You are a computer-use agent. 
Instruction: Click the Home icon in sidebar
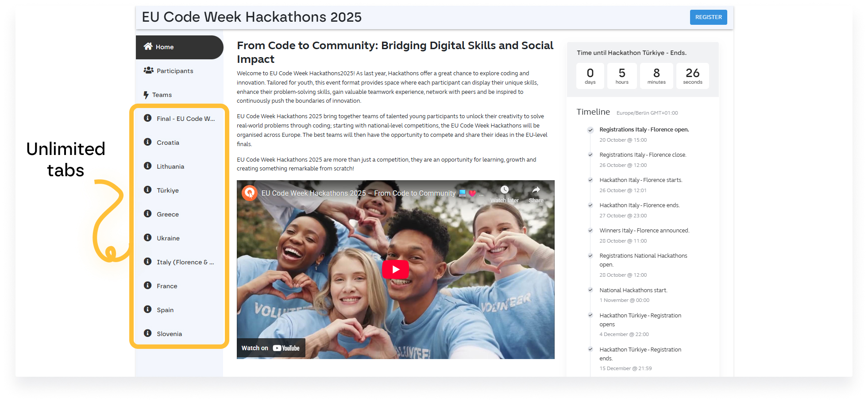[148, 46]
